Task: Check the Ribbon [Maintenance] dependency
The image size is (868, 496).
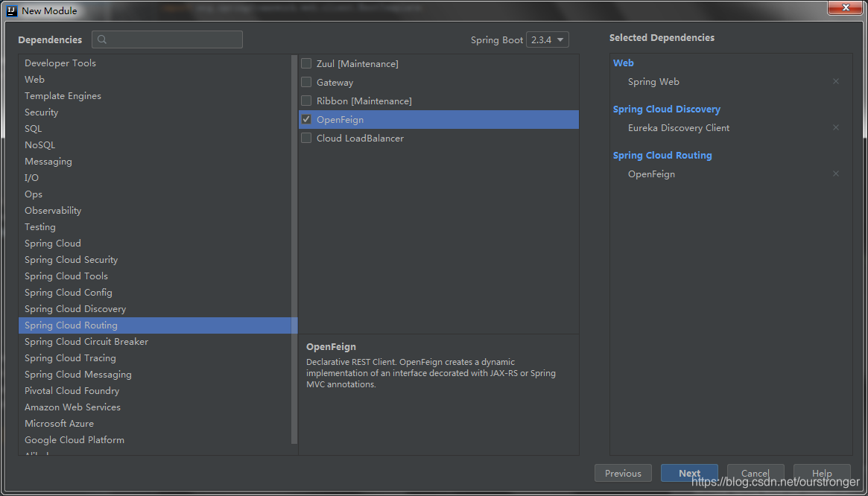Action: tap(306, 101)
